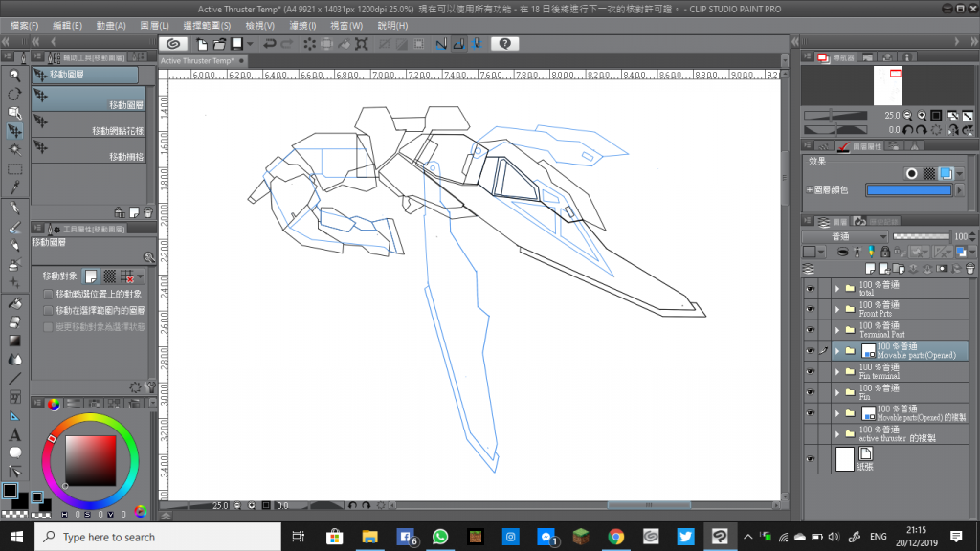The height and width of the screenshot is (551, 980).
Task: Open the blending mode 普通 dropdown
Action: (842, 235)
